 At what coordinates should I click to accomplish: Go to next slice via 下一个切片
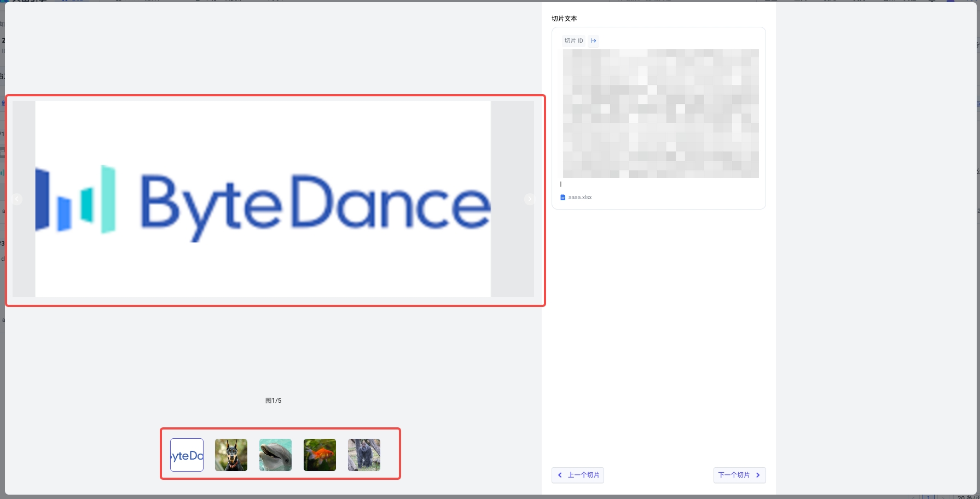point(739,475)
